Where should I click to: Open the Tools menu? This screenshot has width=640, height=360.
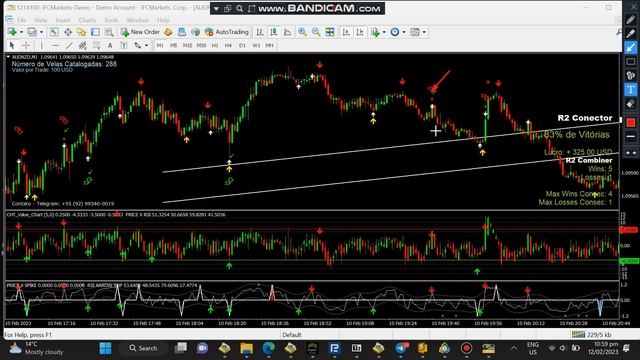tap(111, 20)
